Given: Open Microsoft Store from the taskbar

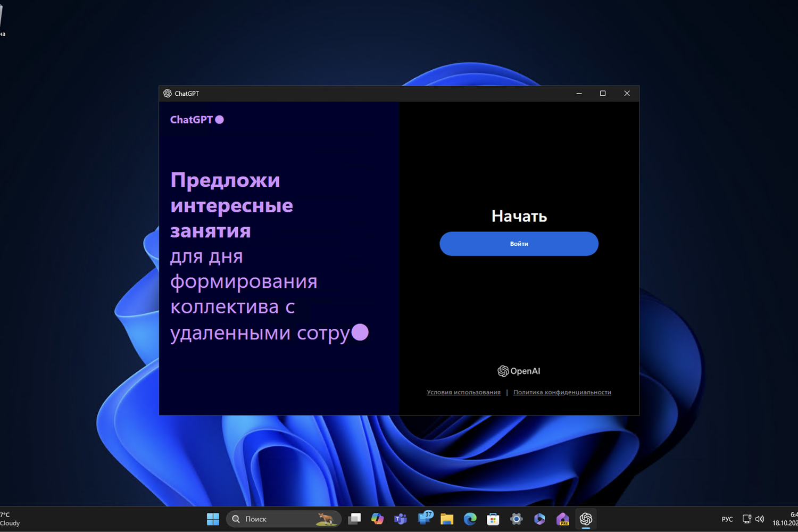Looking at the screenshot, I should [493, 519].
